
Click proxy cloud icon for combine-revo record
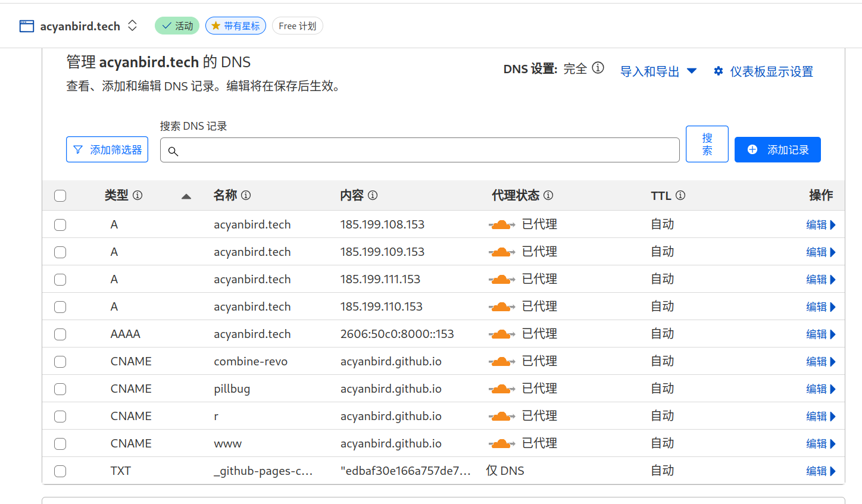click(502, 362)
